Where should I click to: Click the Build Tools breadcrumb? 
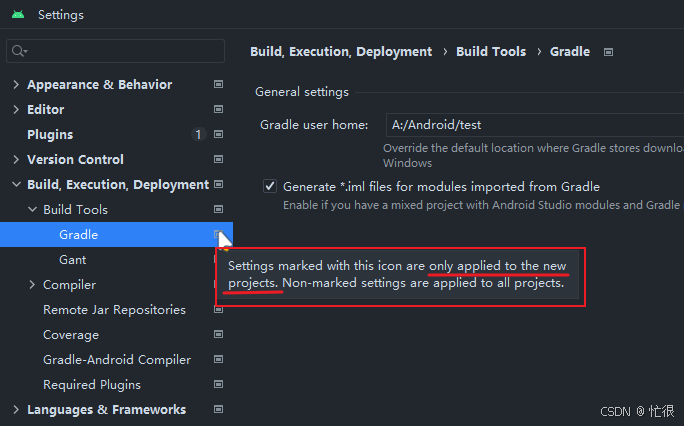point(491,52)
